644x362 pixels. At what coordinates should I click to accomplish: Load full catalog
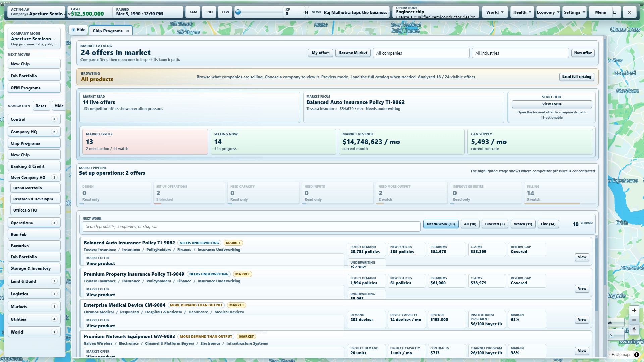(x=577, y=77)
